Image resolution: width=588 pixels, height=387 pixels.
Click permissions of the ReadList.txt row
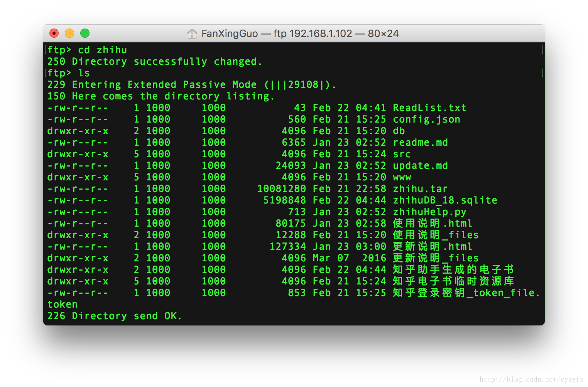78,108
